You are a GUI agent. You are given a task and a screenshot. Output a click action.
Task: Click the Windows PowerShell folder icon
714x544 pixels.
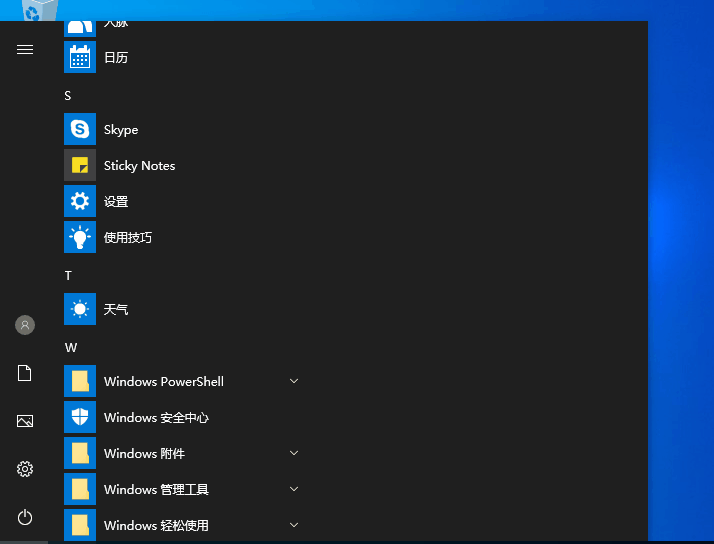[x=80, y=381]
